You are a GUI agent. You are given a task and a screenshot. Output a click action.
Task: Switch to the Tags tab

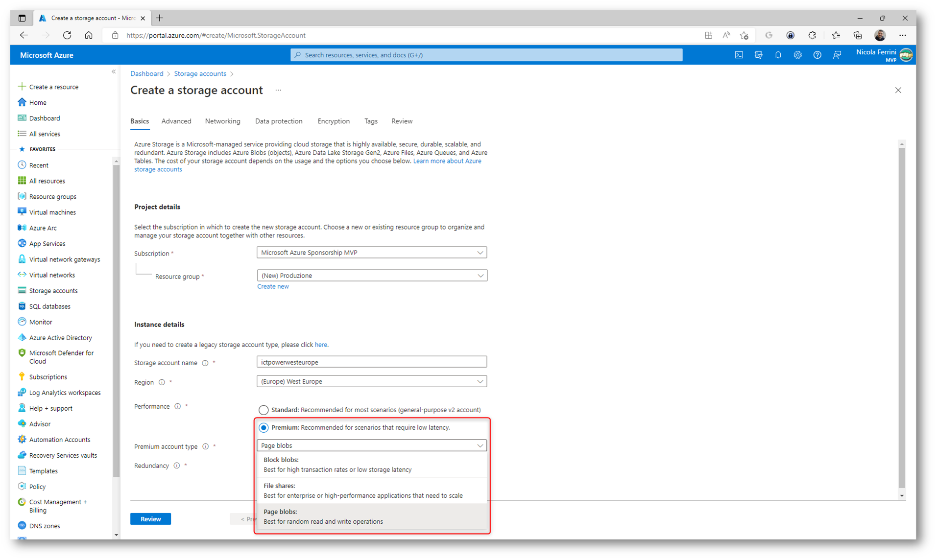tap(371, 121)
